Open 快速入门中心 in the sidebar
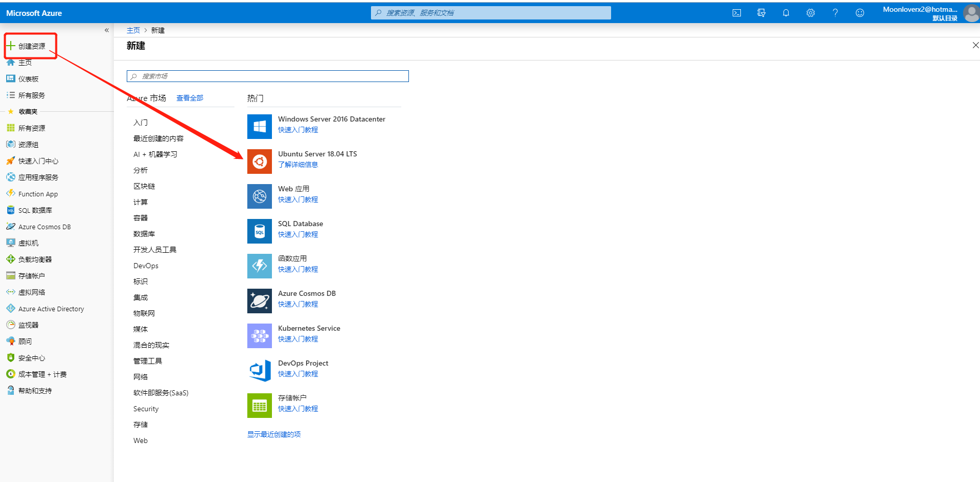Viewport: 980px width, 482px height. click(x=38, y=161)
